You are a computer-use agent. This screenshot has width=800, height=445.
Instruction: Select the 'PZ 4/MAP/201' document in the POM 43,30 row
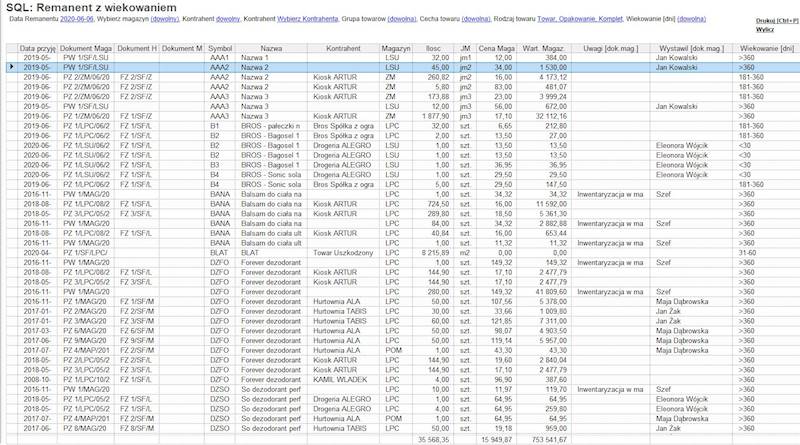pyautogui.click(x=87, y=351)
